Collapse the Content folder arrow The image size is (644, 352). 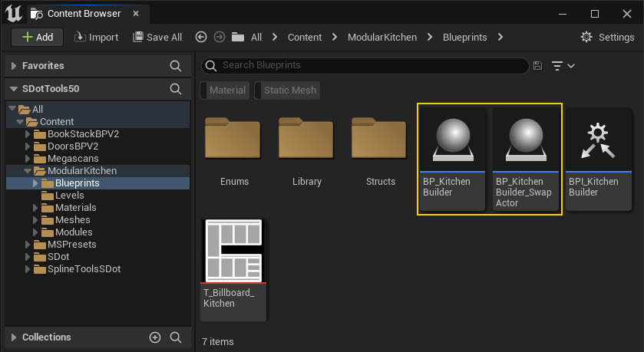pyautogui.click(x=20, y=122)
